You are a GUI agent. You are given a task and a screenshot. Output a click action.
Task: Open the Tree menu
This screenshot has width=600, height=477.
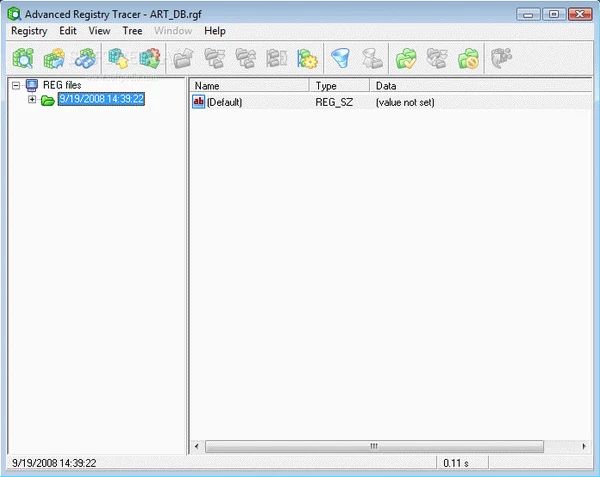(x=132, y=31)
